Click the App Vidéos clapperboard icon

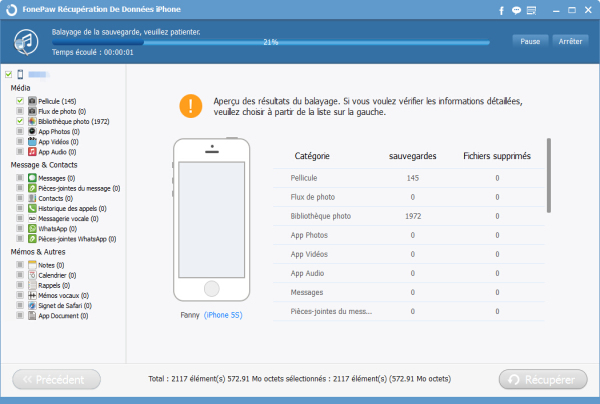click(32, 142)
